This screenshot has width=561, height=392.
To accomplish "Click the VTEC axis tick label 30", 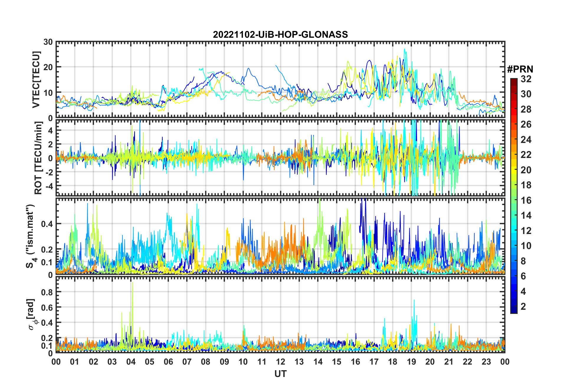I will click(x=48, y=42).
